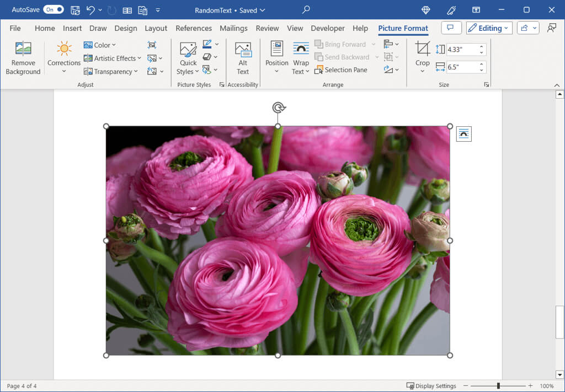This screenshot has height=392, width=565.
Task: Open Alt Text for the picture
Action: 243,58
